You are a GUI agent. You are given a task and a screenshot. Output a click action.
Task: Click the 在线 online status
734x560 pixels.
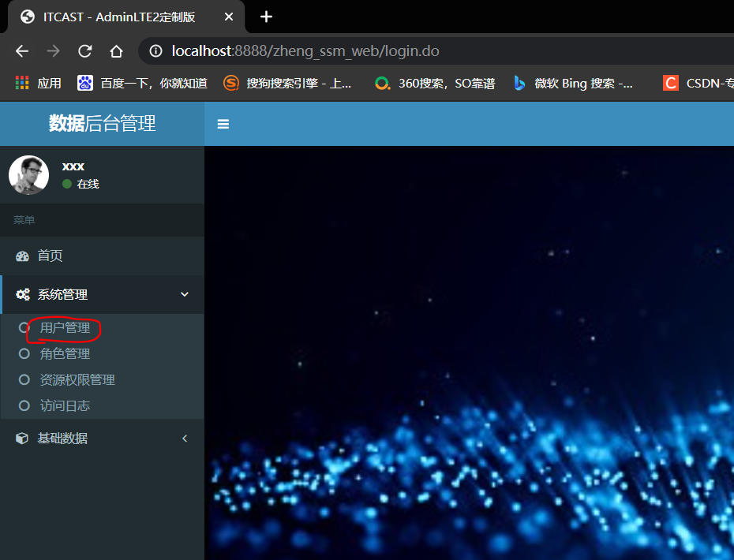click(81, 184)
